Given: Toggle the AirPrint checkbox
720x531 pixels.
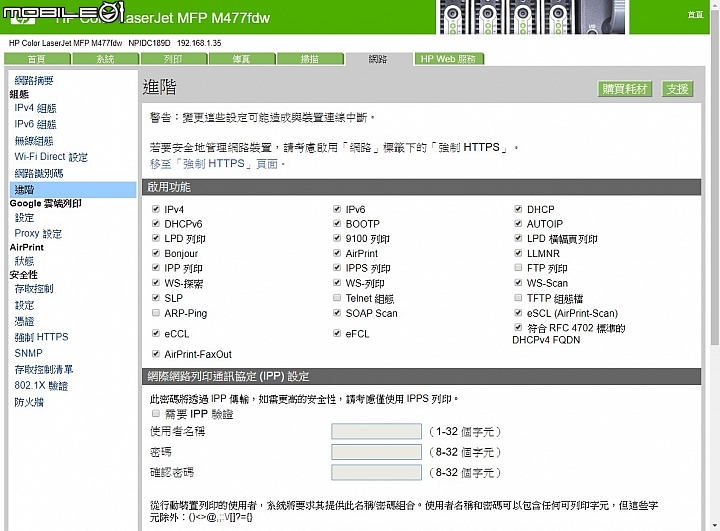Looking at the screenshot, I should 337,253.
